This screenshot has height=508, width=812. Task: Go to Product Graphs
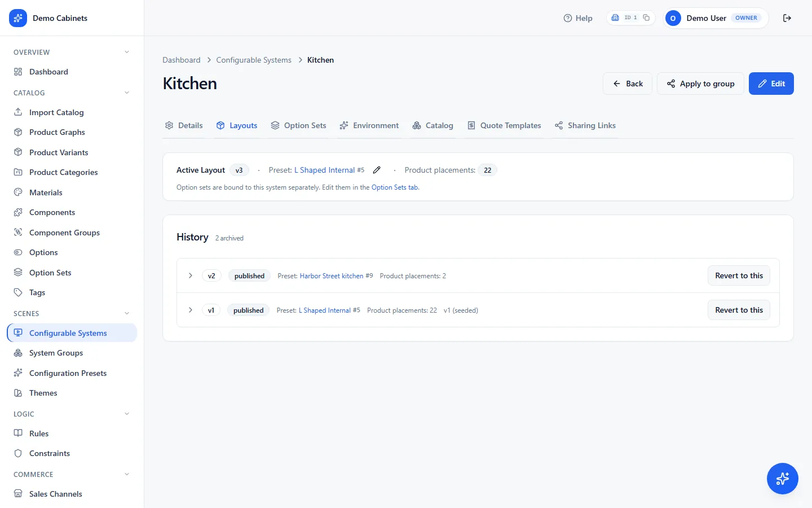point(72,132)
